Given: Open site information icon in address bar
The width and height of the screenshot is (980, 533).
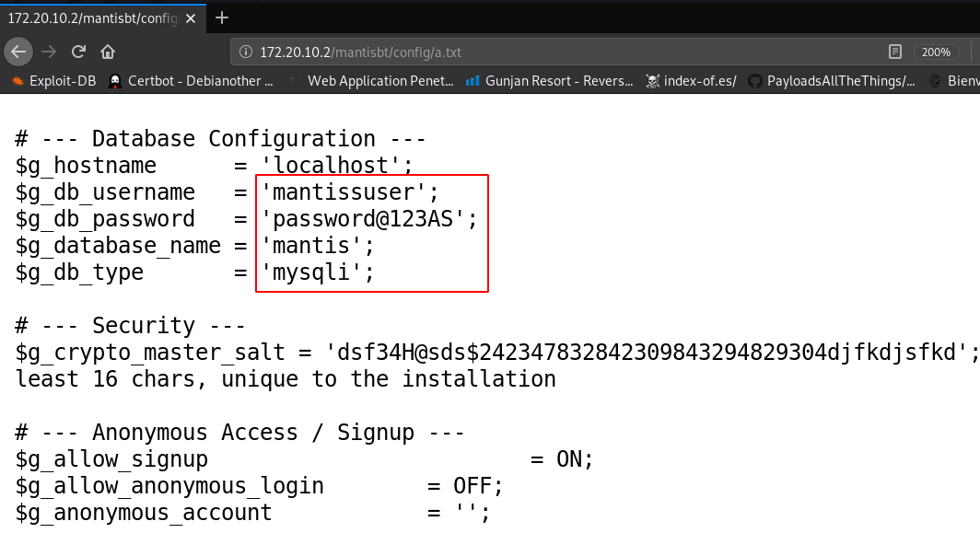Looking at the screenshot, I should point(246,52).
